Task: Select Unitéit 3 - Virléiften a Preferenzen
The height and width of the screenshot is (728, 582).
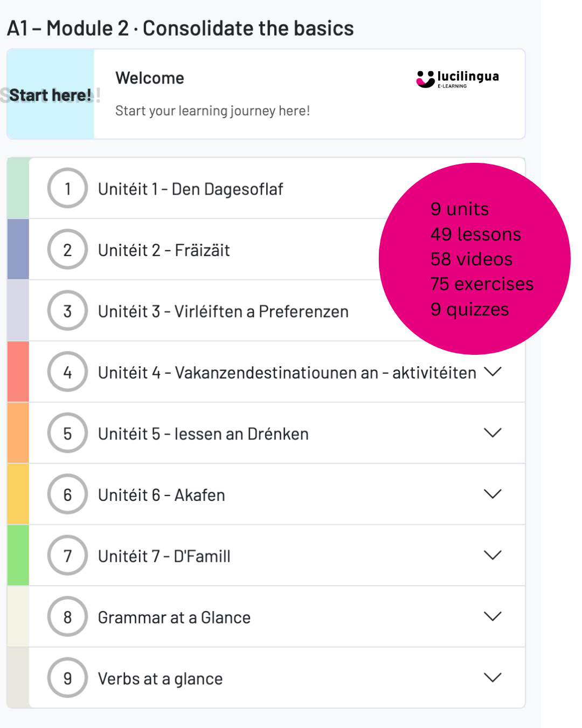Action: coord(223,312)
